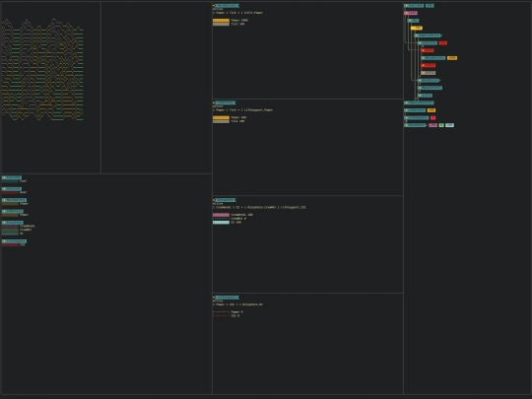Select the yellow node in the right-side tree
This screenshot has height=399, width=532.
point(417,29)
